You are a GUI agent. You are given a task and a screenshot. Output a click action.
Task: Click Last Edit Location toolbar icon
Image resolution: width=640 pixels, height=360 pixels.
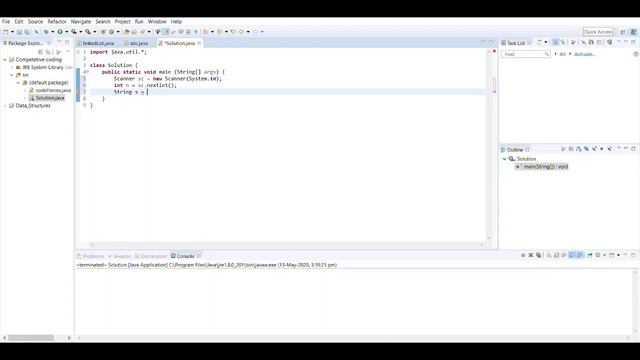click(233, 32)
